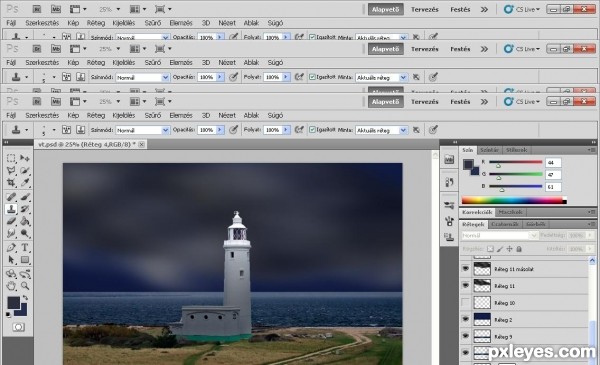Viewport: 600px width, 365px height.
Task: Uncheck Igazított checkbox in middle options bar
Action: (312, 77)
